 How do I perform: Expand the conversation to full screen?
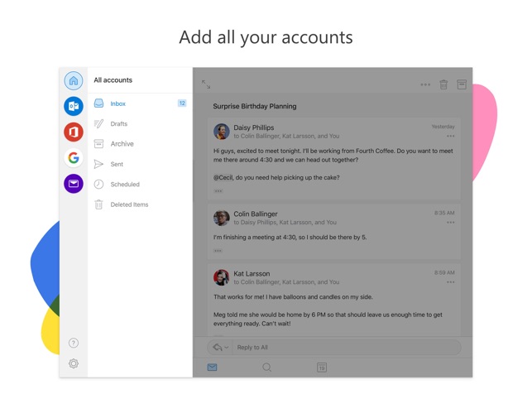click(206, 84)
